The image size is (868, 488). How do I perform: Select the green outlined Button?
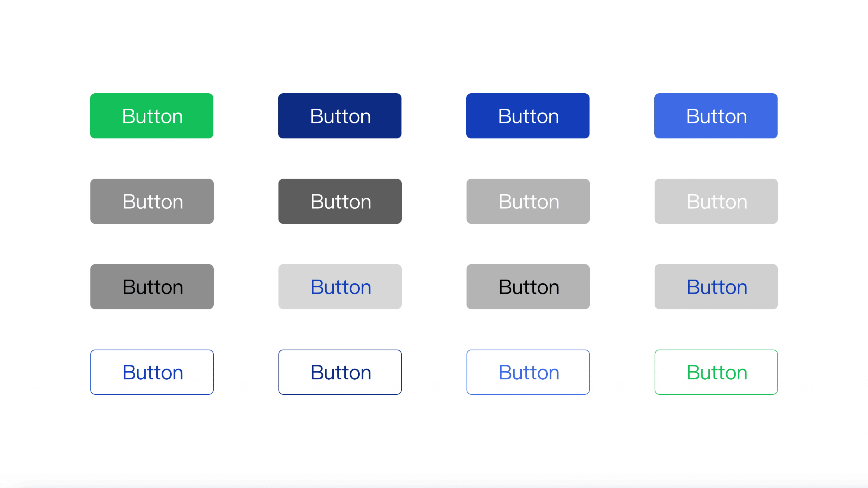716,372
